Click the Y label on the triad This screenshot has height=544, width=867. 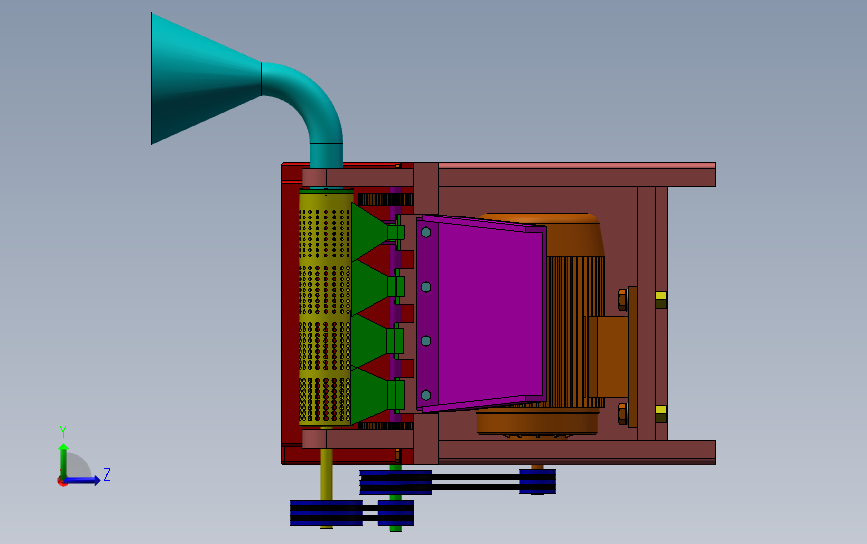63,431
